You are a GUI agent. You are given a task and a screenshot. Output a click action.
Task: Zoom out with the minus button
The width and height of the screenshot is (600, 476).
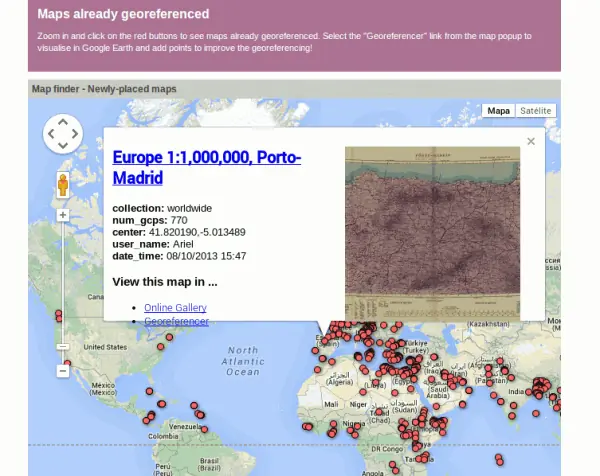[x=63, y=371]
